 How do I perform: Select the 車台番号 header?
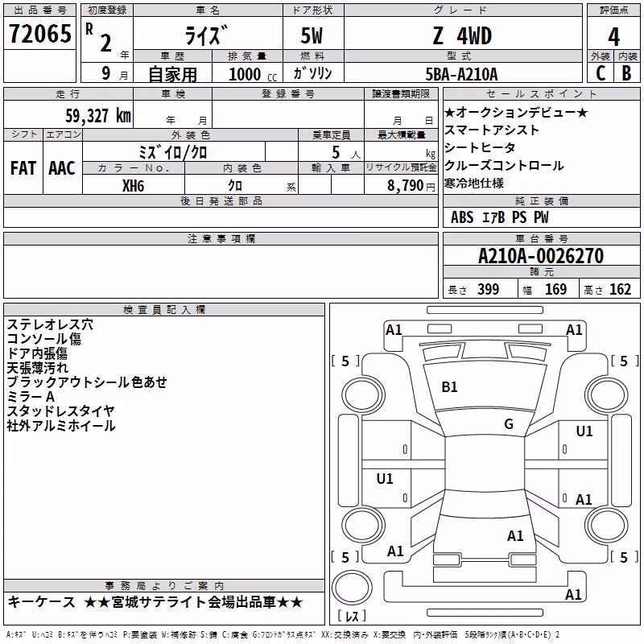click(541, 238)
